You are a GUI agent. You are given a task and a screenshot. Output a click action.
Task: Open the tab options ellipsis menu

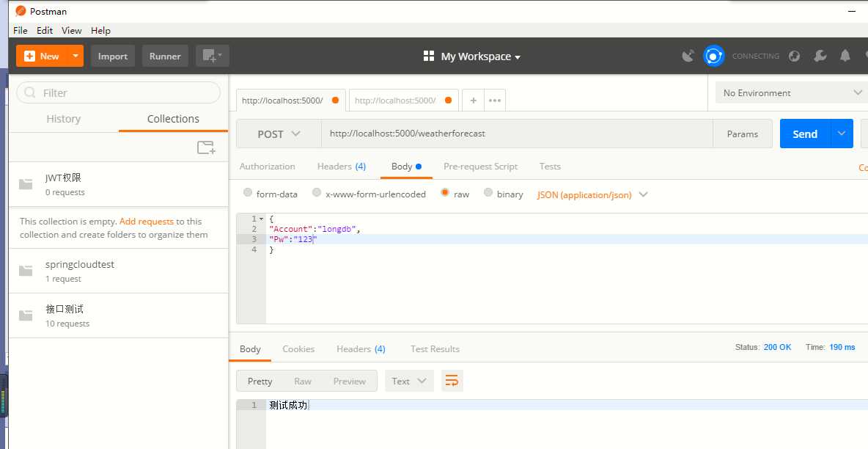(x=495, y=101)
